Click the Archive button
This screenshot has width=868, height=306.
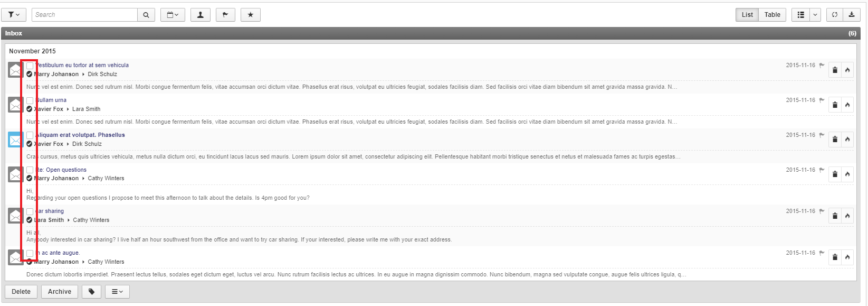click(x=60, y=292)
